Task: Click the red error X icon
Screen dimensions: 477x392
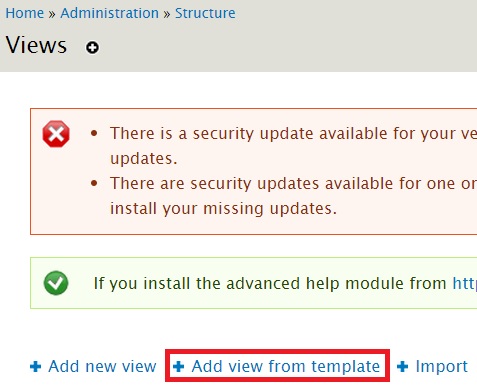Action: 56,134
